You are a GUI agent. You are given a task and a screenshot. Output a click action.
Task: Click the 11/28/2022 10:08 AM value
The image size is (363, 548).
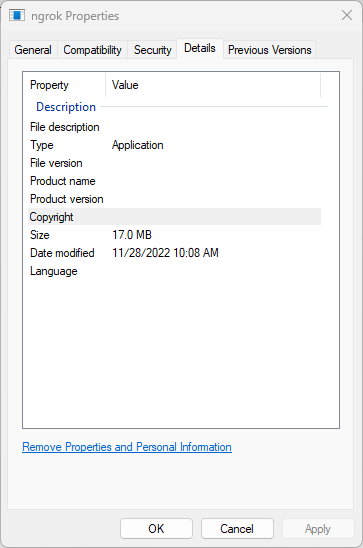tap(165, 253)
